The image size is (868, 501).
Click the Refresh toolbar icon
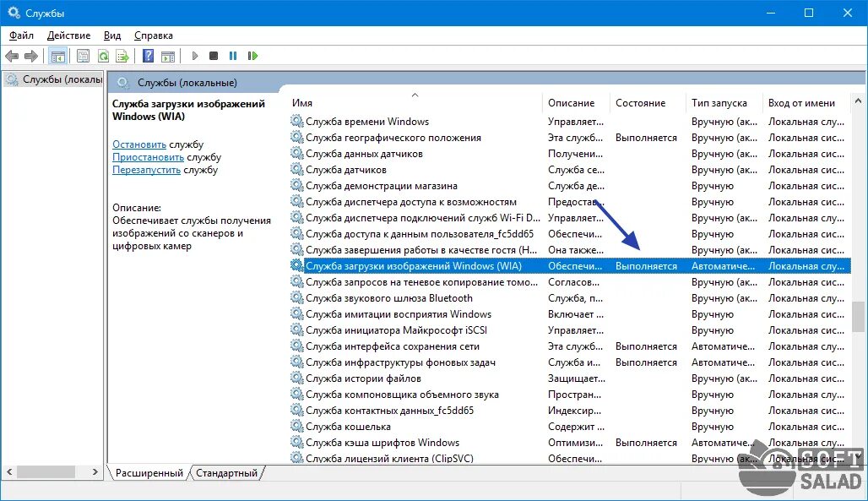(103, 56)
